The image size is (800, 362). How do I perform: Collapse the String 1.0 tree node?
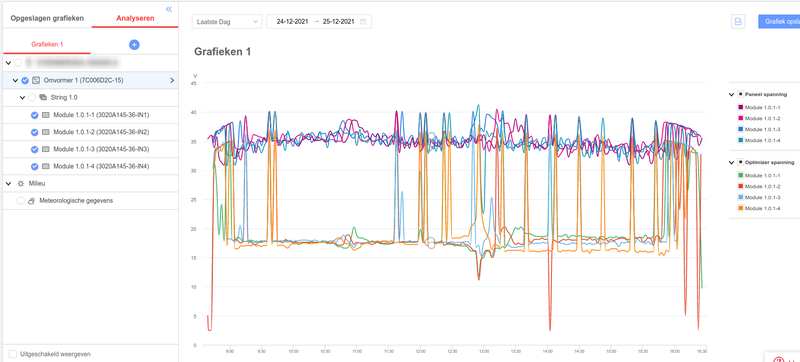(22, 97)
